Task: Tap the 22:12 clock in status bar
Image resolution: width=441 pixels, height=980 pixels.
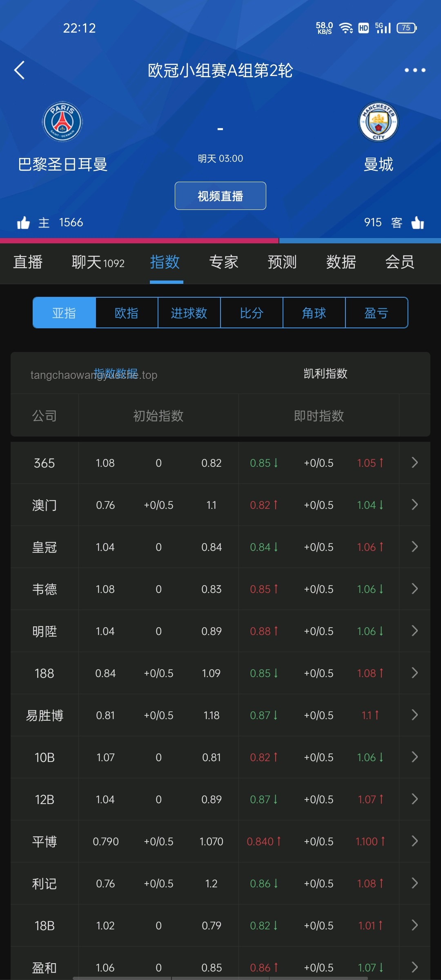Action: pyautogui.click(x=79, y=28)
